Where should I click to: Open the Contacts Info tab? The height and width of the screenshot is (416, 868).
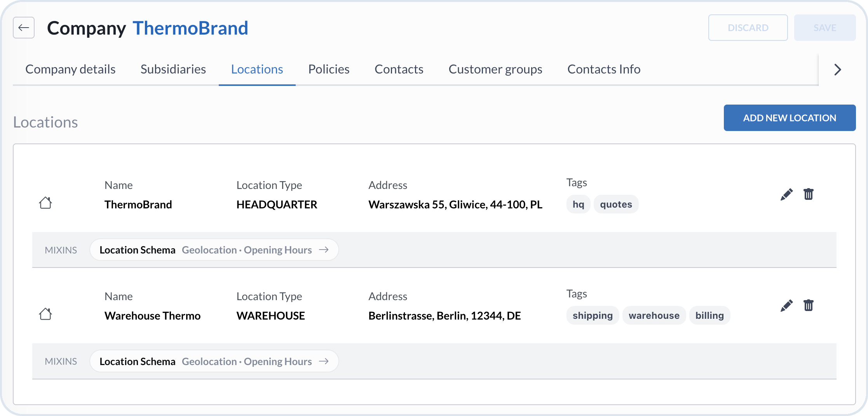[x=604, y=69]
